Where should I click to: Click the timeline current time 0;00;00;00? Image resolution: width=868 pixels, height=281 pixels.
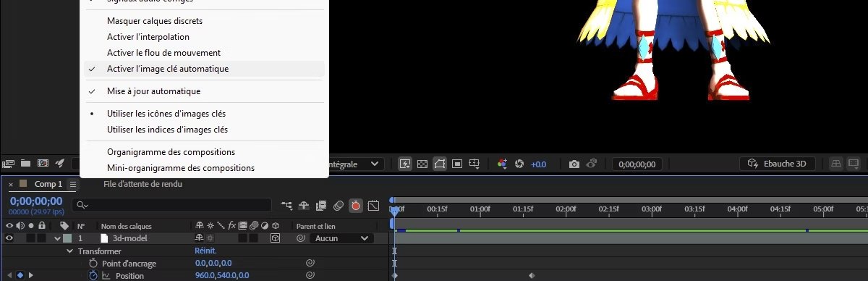tap(36, 201)
